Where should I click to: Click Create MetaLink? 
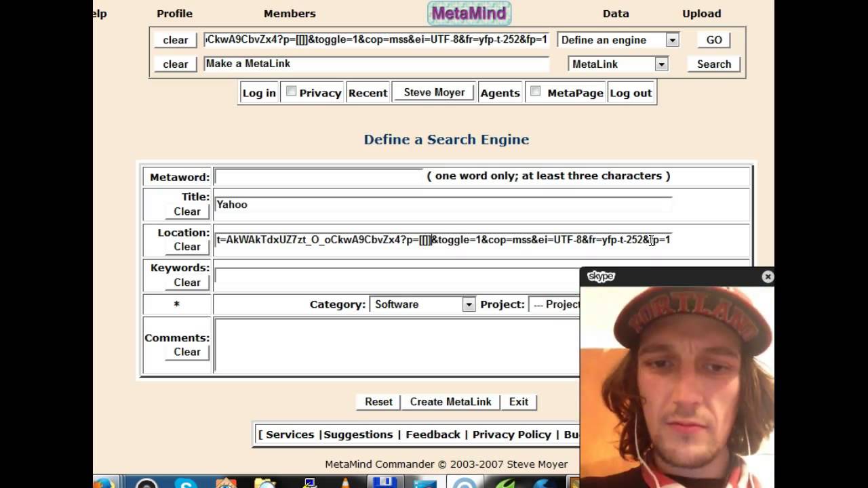click(450, 402)
